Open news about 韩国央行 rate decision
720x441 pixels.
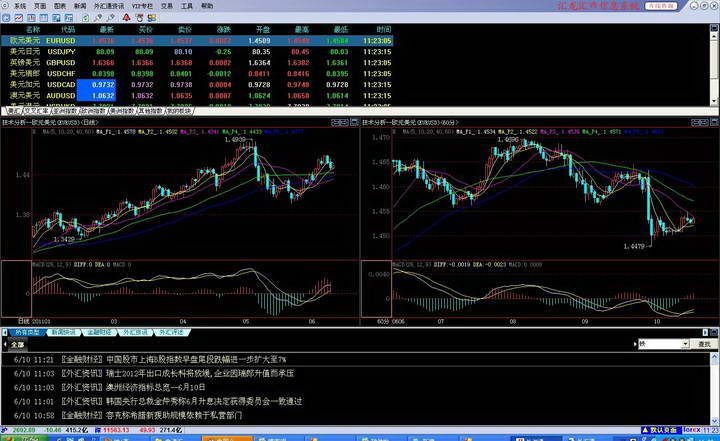(158, 401)
